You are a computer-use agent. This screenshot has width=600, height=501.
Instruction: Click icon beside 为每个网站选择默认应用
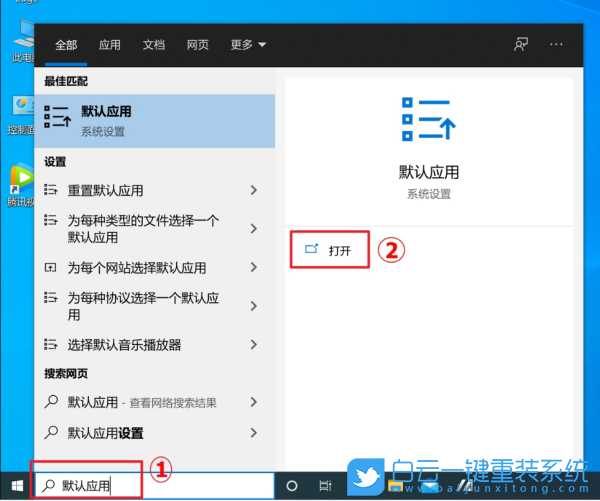coord(51,267)
